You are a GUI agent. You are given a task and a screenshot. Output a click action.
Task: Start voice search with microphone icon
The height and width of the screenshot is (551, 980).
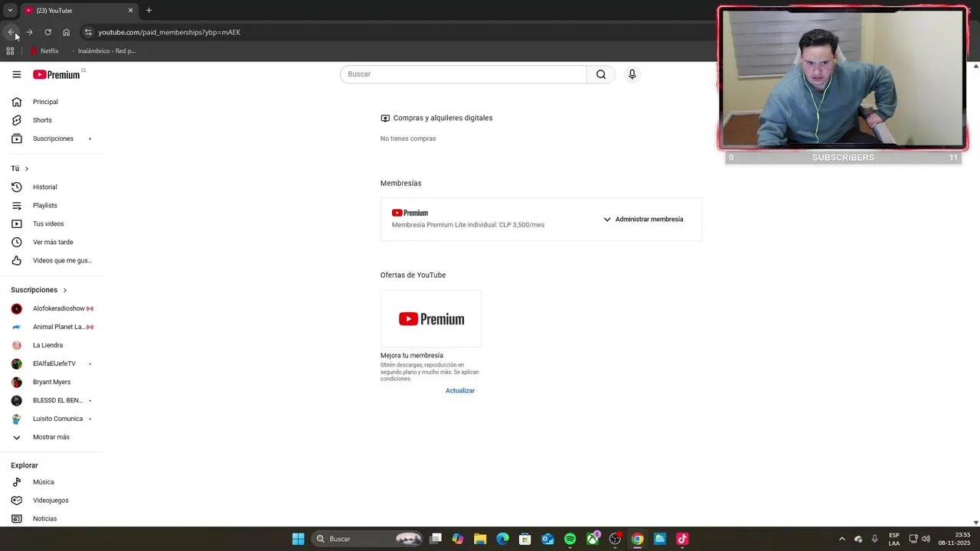[632, 74]
